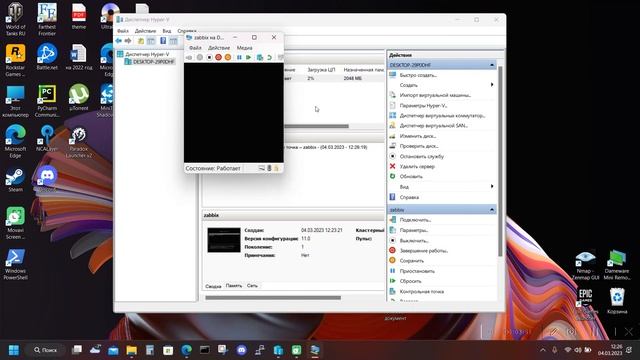The height and width of the screenshot is (360, 640).
Task: Switch to the Сводка tab
Action: pyautogui.click(x=213, y=286)
